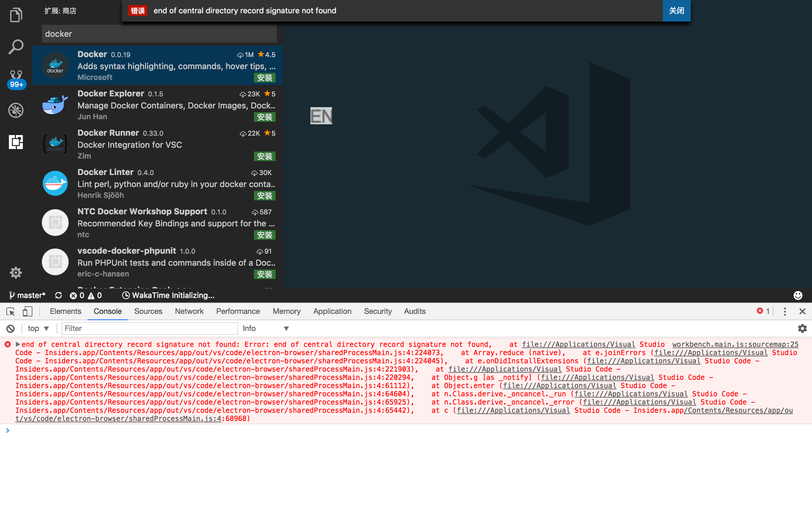Open the Search panel
Viewport: 812px width, 506px height.
coord(16,47)
